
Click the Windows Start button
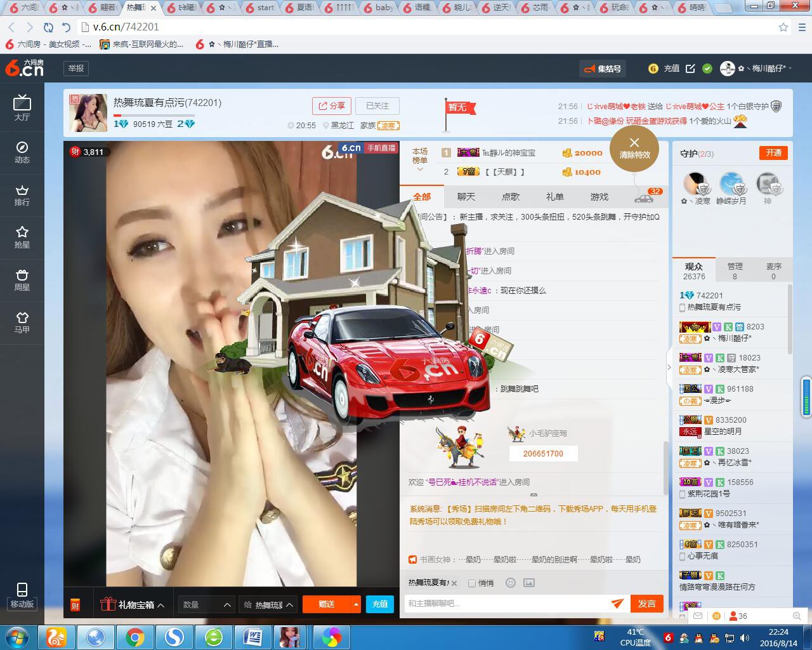click(16, 637)
